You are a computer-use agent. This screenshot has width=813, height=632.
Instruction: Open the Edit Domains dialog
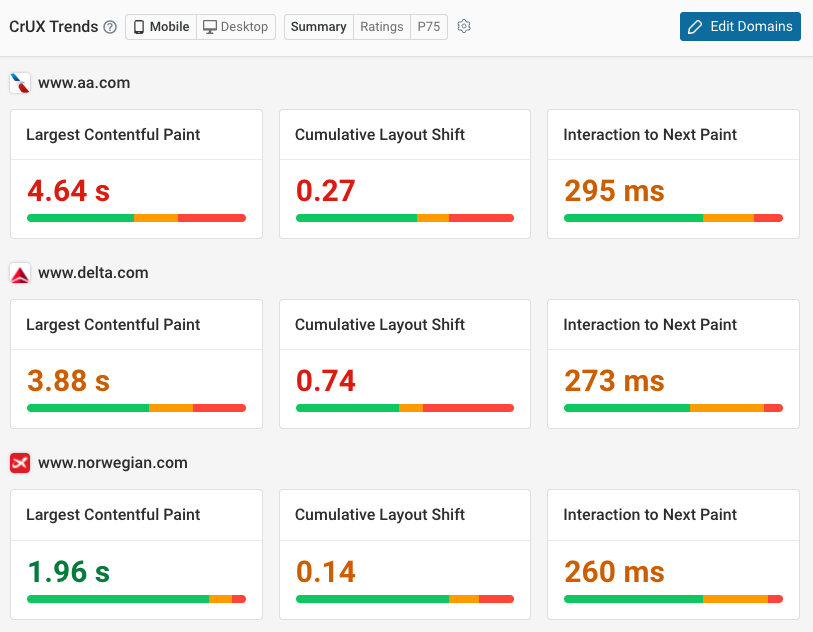click(740, 27)
